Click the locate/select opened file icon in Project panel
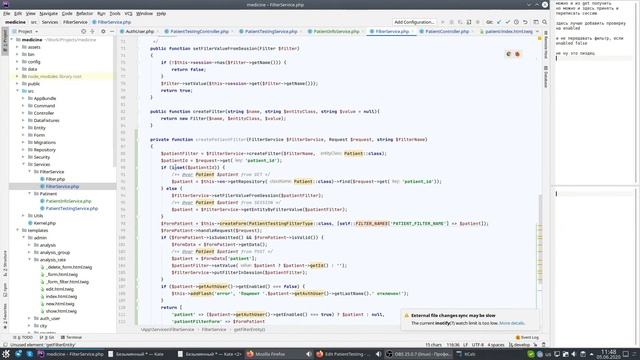Viewport: 640px width, 360px height. [83, 31]
